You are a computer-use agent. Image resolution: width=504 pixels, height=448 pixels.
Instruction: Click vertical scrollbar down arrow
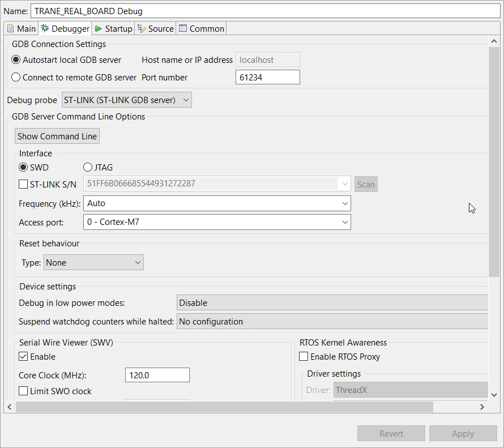click(x=494, y=395)
